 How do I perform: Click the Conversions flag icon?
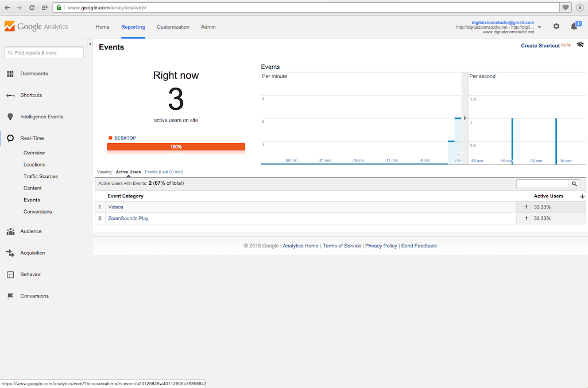[10, 296]
